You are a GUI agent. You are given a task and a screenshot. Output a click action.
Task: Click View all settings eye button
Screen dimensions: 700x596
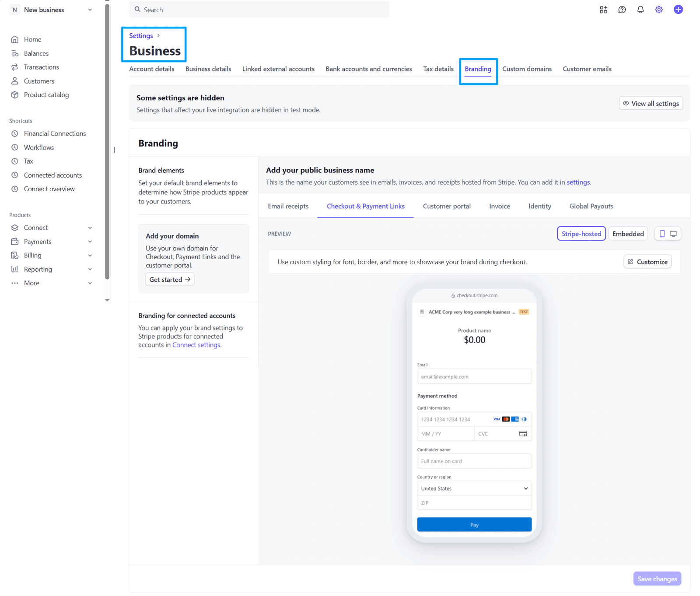[x=651, y=103]
